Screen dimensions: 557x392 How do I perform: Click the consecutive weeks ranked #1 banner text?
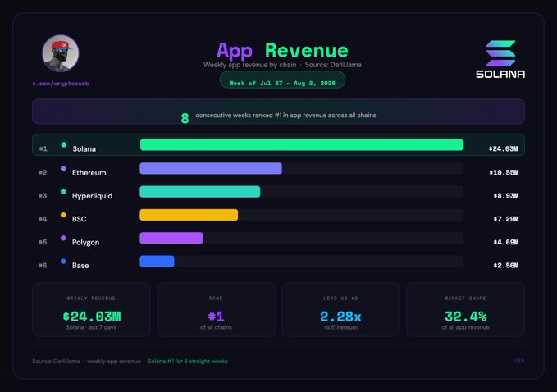point(285,116)
